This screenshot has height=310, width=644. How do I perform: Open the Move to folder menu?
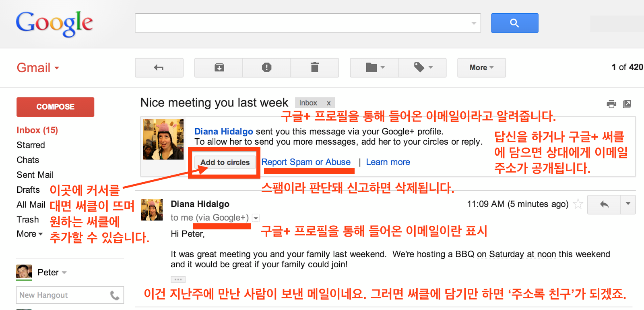tap(374, 68)
